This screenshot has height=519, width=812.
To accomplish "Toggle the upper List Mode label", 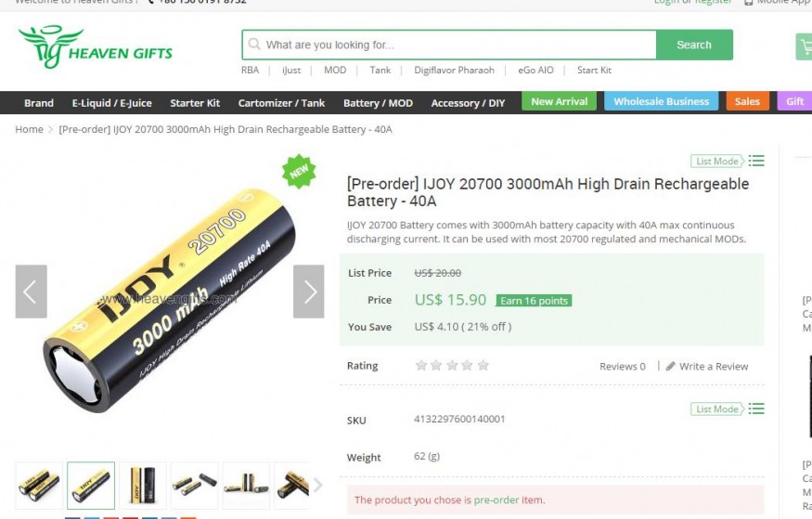I will (x=717, y=162).
